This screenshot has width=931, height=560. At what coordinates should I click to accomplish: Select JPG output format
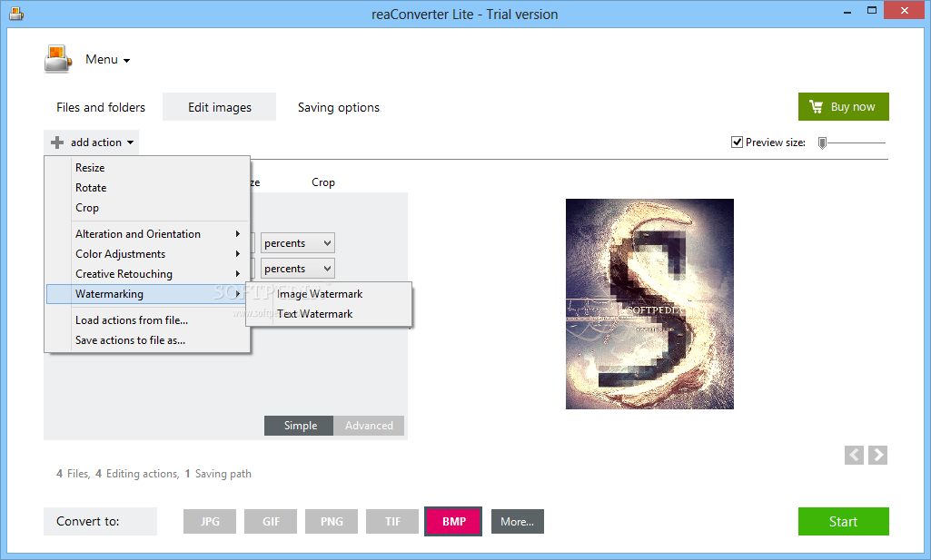point(210,522)
